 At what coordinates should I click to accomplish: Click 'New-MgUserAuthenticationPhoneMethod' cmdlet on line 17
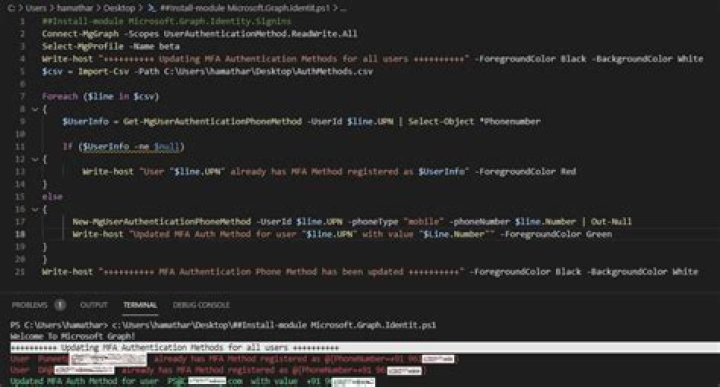click(x=162, y=222)
